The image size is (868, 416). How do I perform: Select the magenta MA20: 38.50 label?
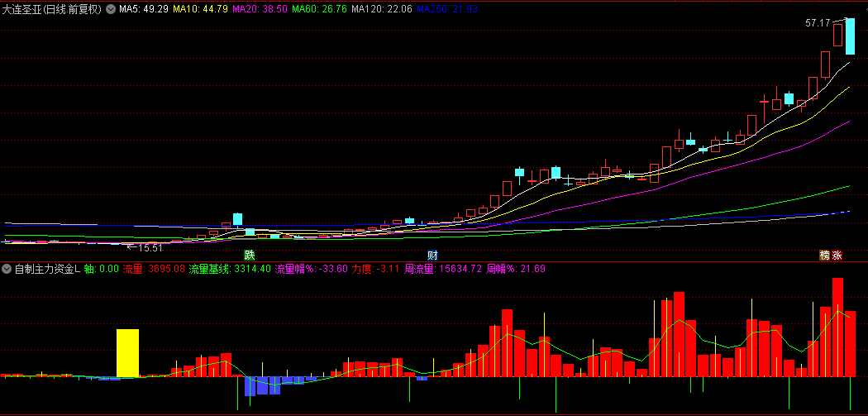point(260,9)
